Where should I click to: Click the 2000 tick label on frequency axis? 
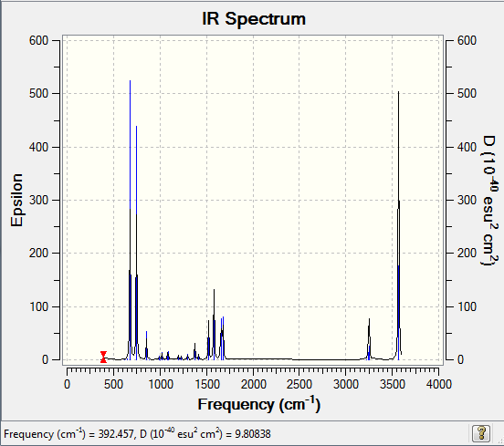pos(253,384)
